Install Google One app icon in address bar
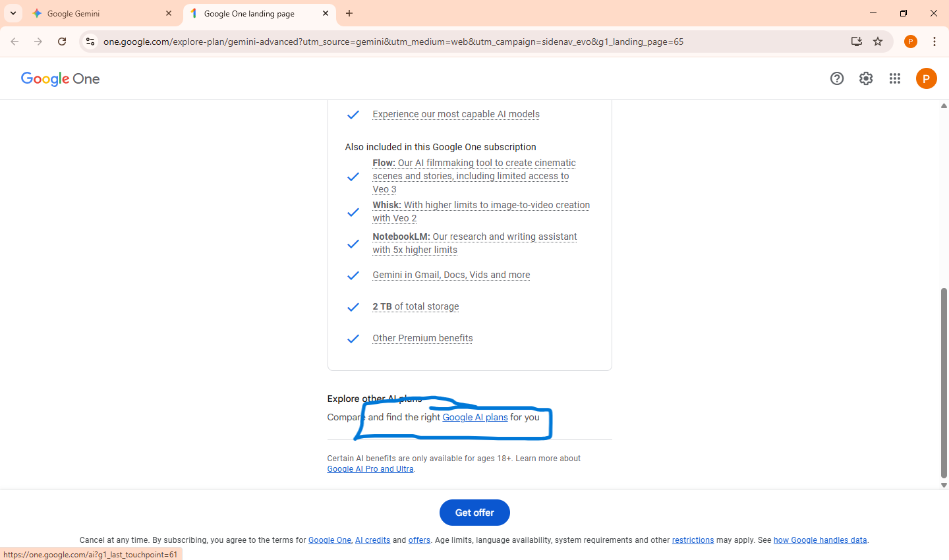The height and width of the screenshot is (560, 949). click(857, 42)
